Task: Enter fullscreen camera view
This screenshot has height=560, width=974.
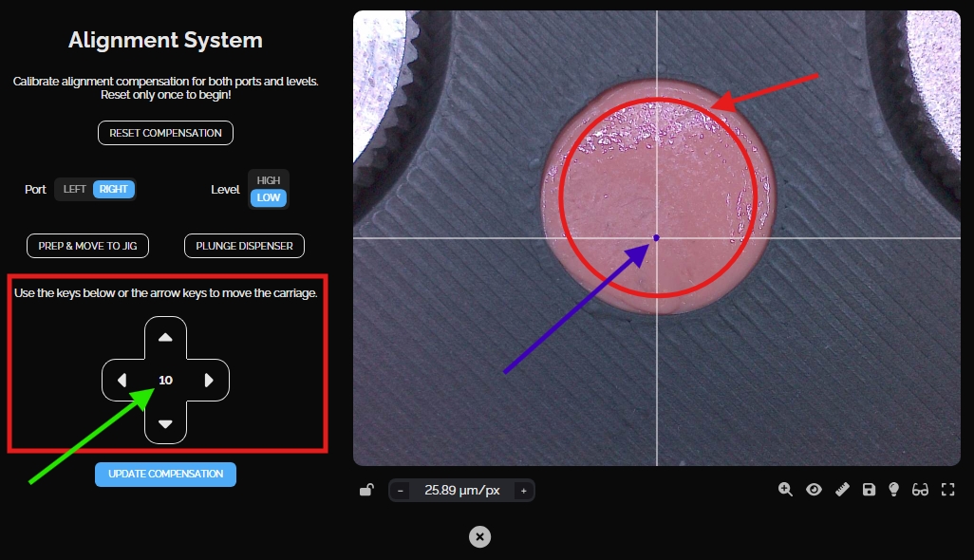Action: point(946,490)
